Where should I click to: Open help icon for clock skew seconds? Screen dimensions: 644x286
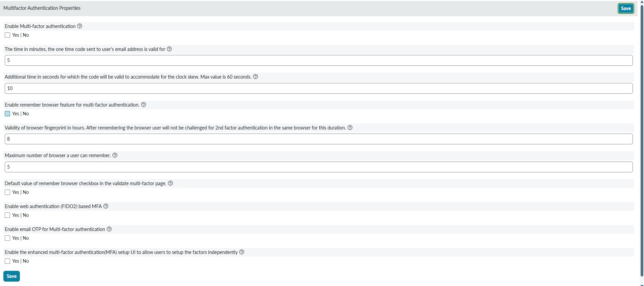pos(256,77)
